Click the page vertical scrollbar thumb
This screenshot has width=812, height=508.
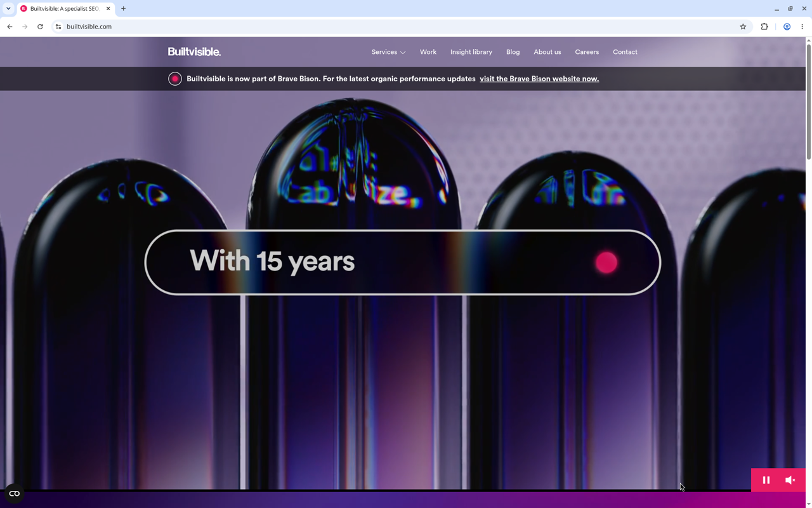[x=808, y=102]
